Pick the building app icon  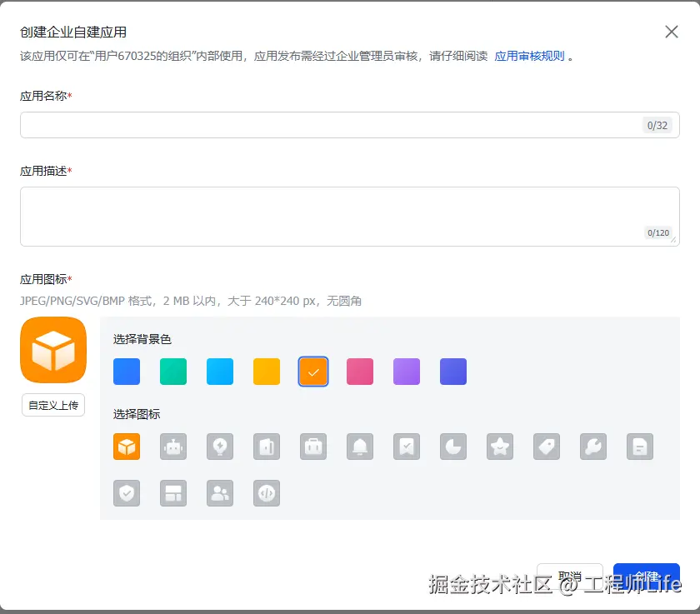click(x=267, y=447)
